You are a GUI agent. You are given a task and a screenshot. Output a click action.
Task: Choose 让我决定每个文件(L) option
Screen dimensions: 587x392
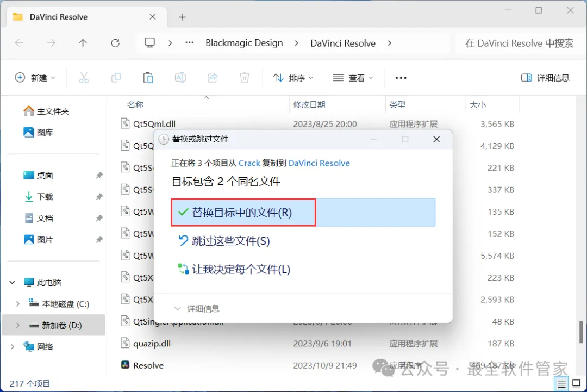(234, 269)
